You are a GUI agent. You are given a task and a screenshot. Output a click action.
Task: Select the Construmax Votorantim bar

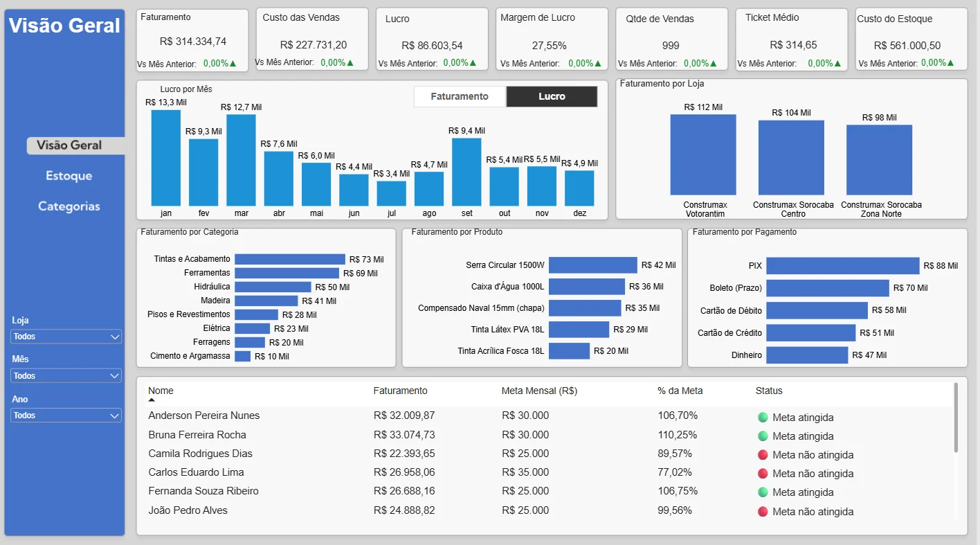(x=703, y=154)
